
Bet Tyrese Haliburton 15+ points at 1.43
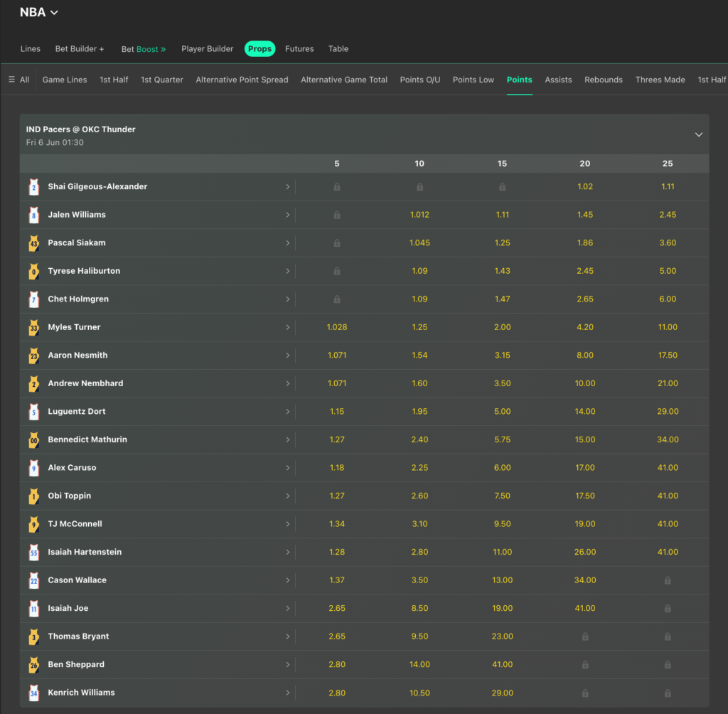click(503, 271)
